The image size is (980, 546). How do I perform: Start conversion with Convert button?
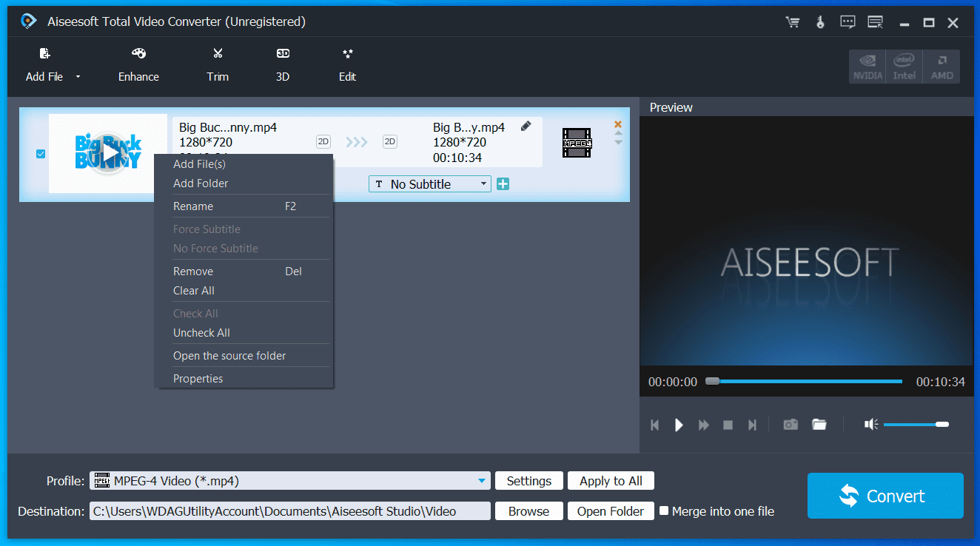pyautogui.click(x=885, y=496)
